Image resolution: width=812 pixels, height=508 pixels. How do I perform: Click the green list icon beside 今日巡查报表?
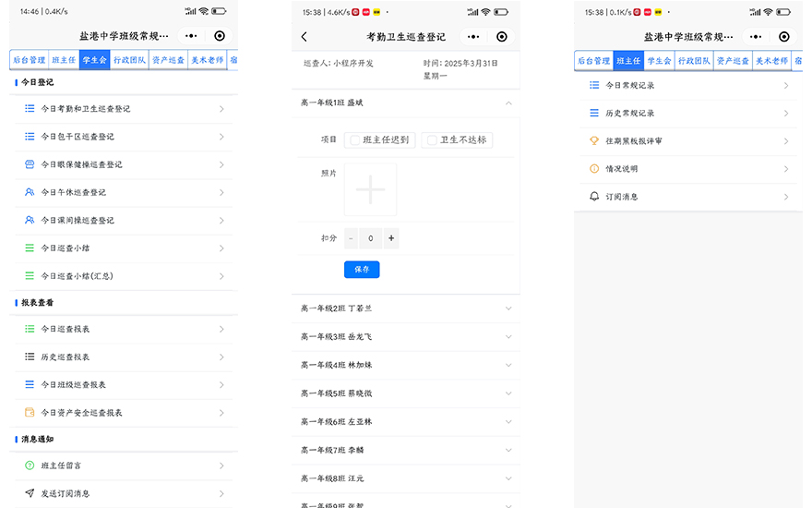pos(30,329)
